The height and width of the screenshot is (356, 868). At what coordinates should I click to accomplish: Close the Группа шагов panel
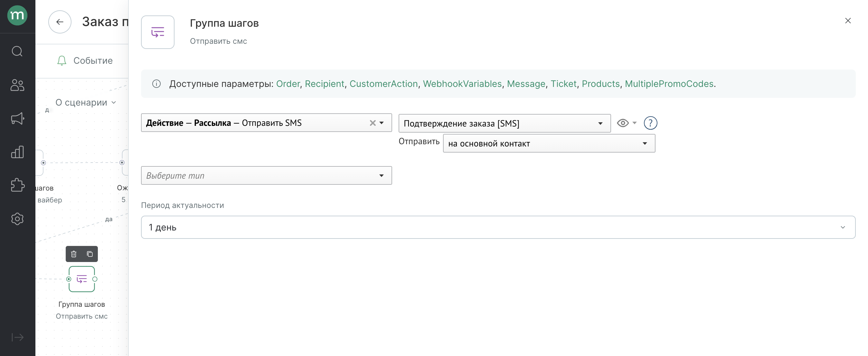click(x=848, y=21)
